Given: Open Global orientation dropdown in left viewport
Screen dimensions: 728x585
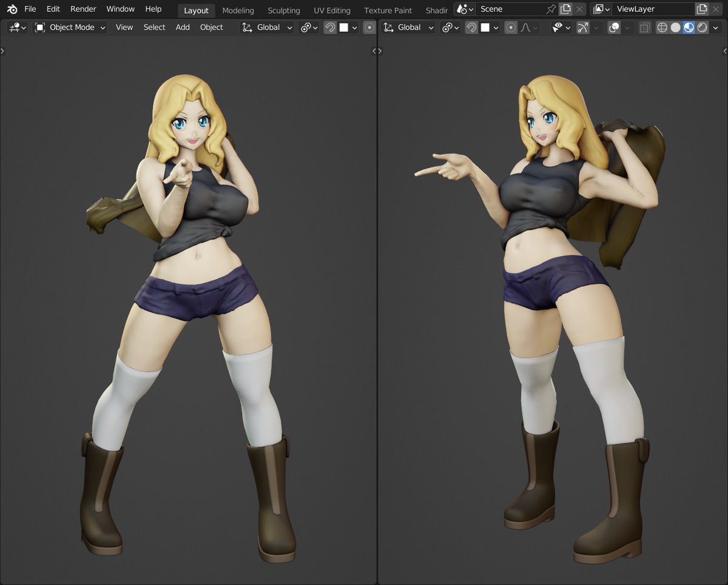Looking at the screenshot, I should coord(267,27).
